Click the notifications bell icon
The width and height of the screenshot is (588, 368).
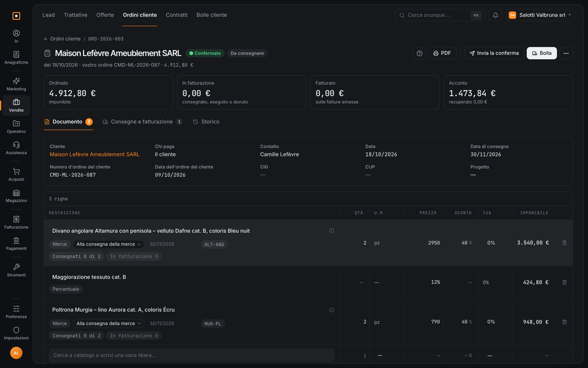[x=495, y=15]
